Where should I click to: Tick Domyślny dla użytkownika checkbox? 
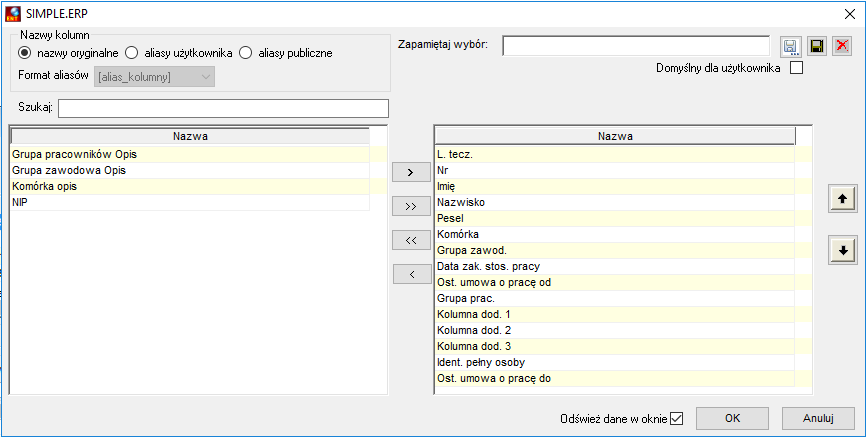pyautogui.click(x=796, y=69)
